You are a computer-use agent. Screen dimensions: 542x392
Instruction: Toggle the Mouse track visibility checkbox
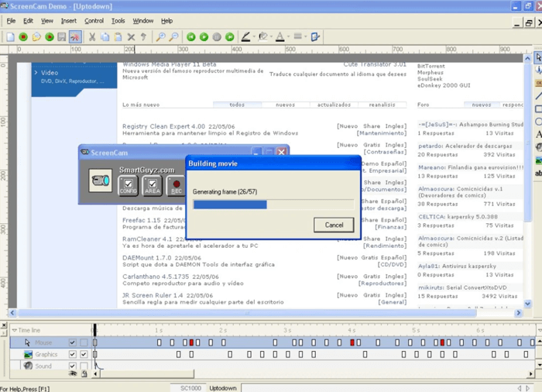72,342
